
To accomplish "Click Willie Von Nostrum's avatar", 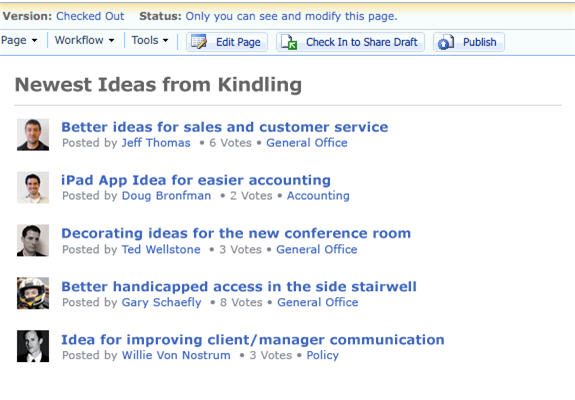I will 33,346.
